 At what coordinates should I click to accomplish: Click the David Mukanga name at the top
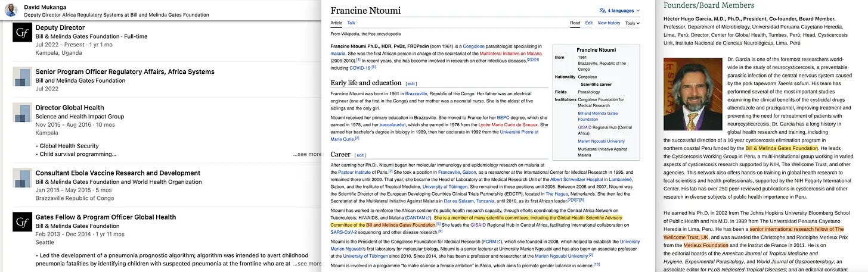click(45, 7)
